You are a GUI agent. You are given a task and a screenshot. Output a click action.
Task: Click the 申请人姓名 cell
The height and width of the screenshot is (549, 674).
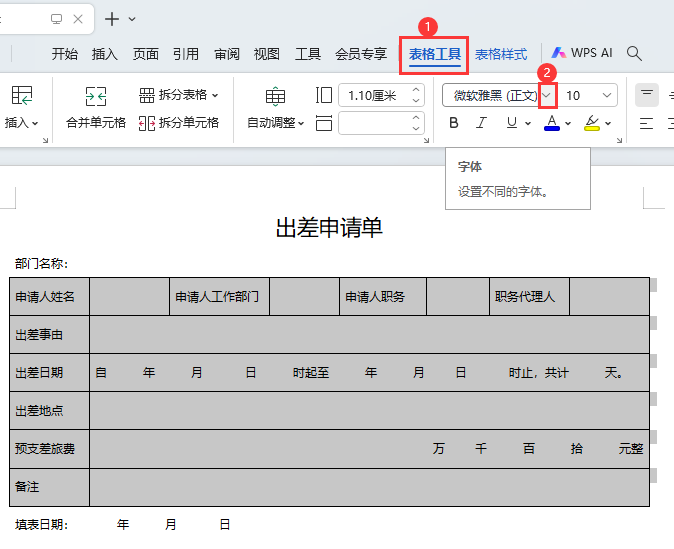point(49,297)
